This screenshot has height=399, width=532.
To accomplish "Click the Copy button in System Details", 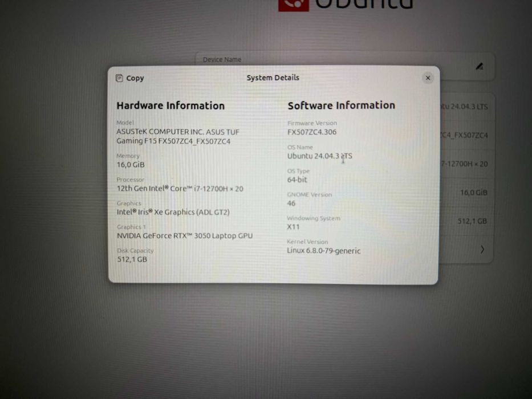I will tap(130, 78).
